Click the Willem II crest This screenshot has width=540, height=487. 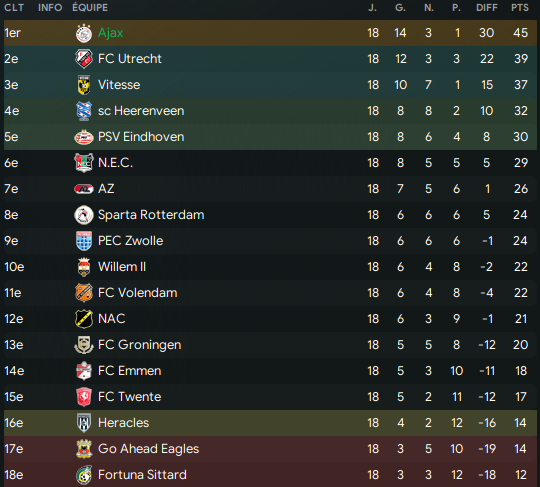coord(84,267)
